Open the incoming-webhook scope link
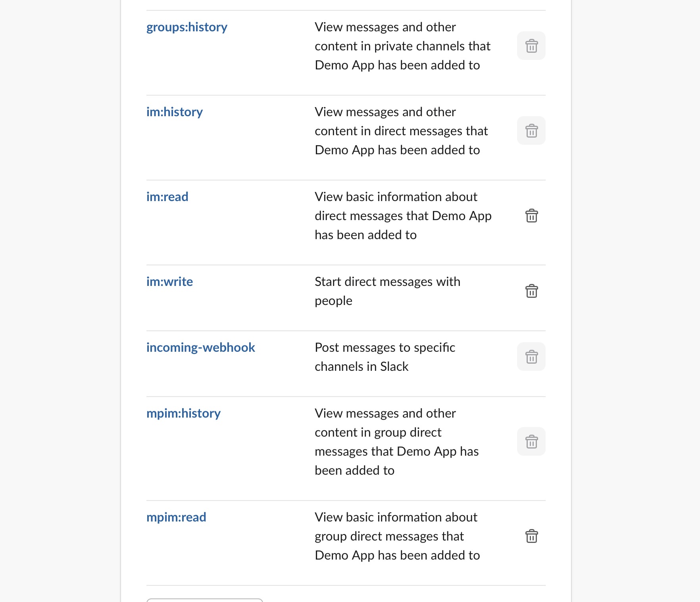This screenshot has height=602, width=700. pyautogui.click(x=200, y=347)
